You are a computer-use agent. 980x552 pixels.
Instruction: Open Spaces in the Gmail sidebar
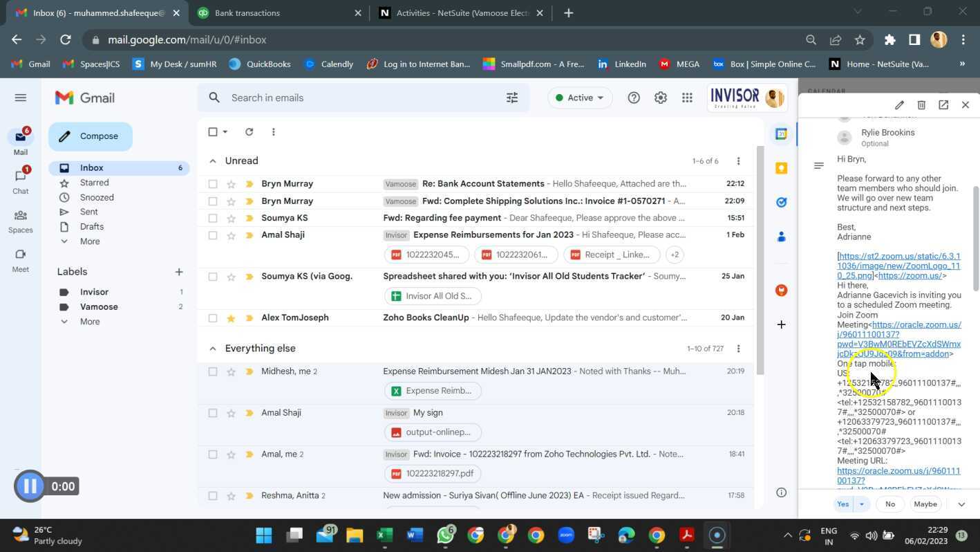point(21,221)
